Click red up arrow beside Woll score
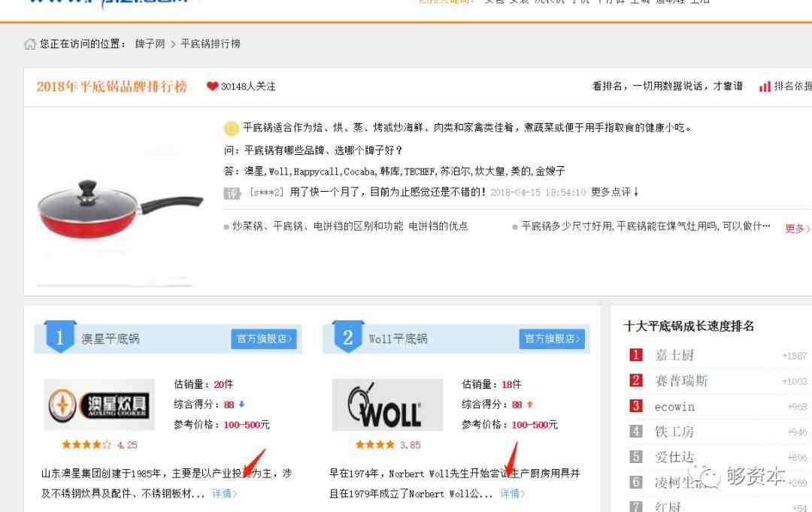The height and width of the screenshot is (512, 812). click(x=529, y=404)
